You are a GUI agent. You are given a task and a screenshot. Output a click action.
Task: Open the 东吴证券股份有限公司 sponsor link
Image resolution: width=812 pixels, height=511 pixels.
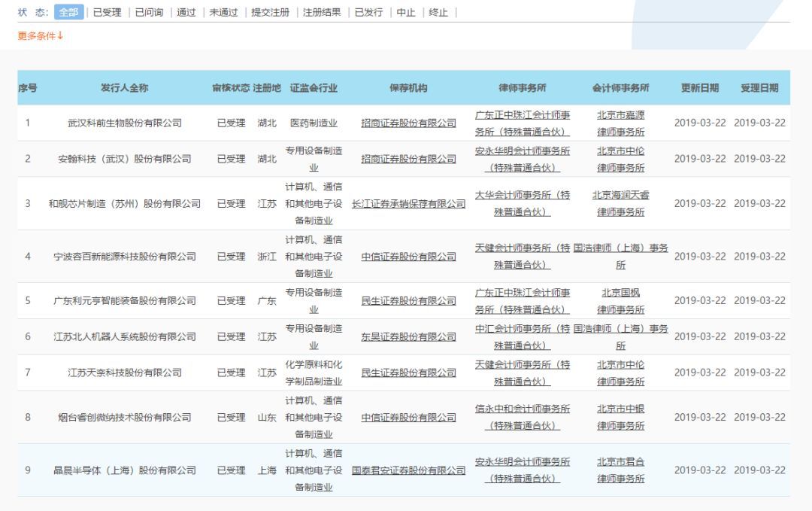407,336
